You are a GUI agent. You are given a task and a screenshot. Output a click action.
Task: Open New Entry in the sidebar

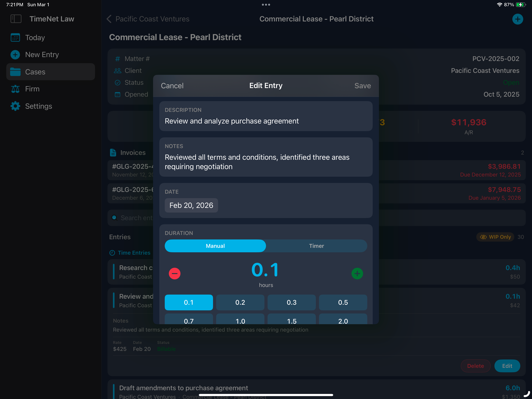(50, 55)
